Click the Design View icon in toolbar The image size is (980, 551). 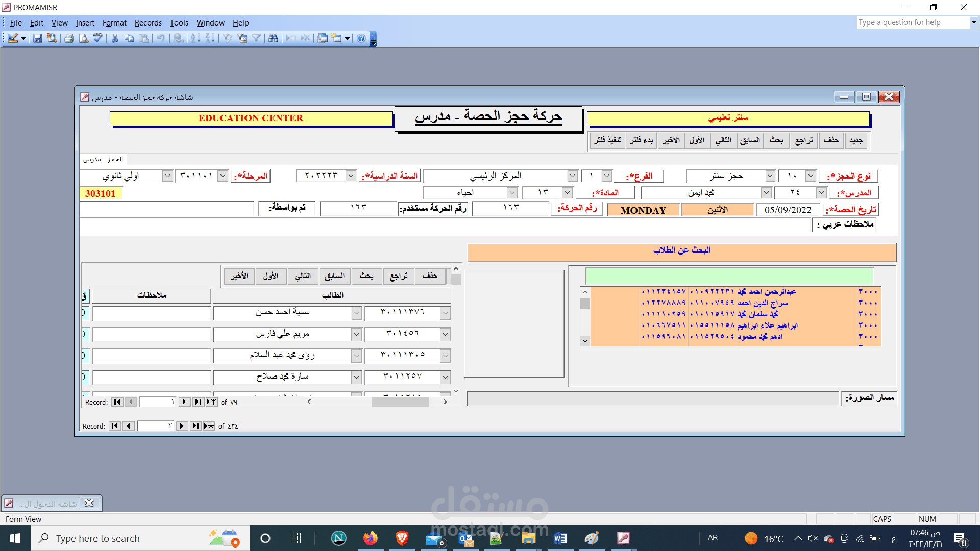13,38
